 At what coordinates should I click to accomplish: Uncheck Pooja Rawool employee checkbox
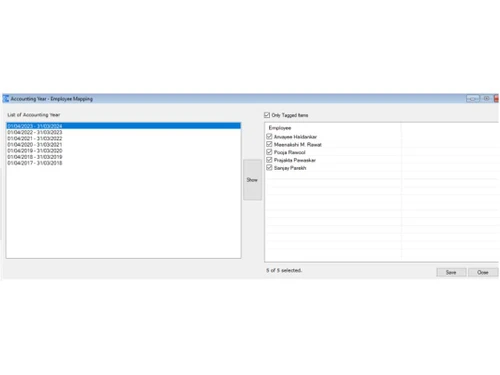coord(269,152)
